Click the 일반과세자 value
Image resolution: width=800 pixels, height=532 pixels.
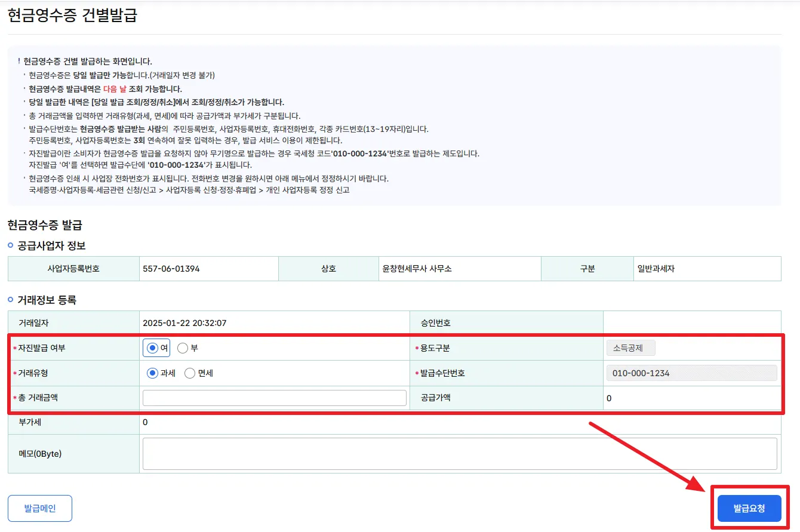[x=656, y=269]
